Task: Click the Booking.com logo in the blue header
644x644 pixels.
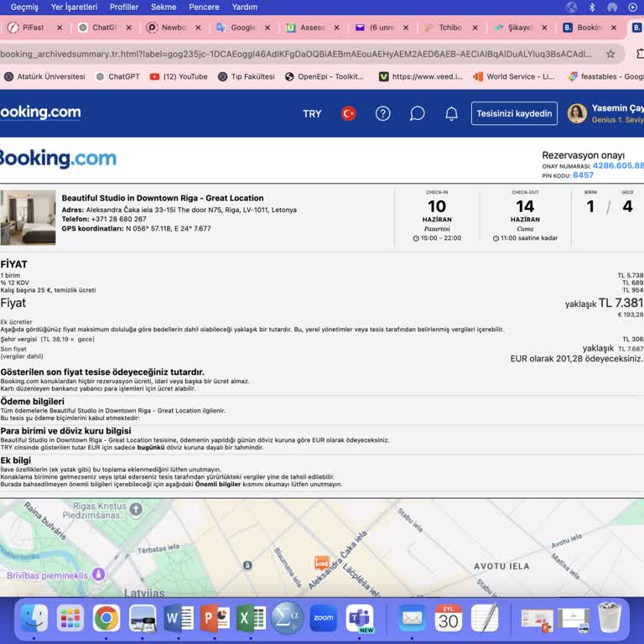Action: click(40, 112)
